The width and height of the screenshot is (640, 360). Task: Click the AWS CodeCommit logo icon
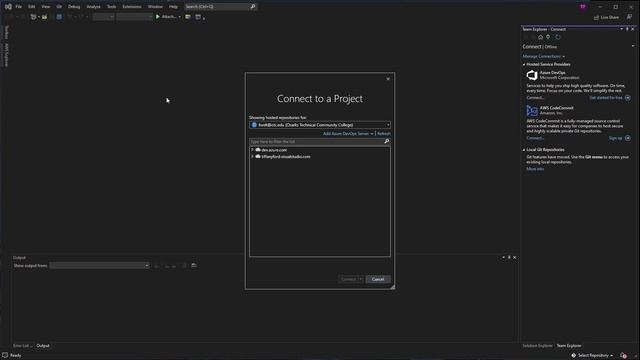(532, 111)
